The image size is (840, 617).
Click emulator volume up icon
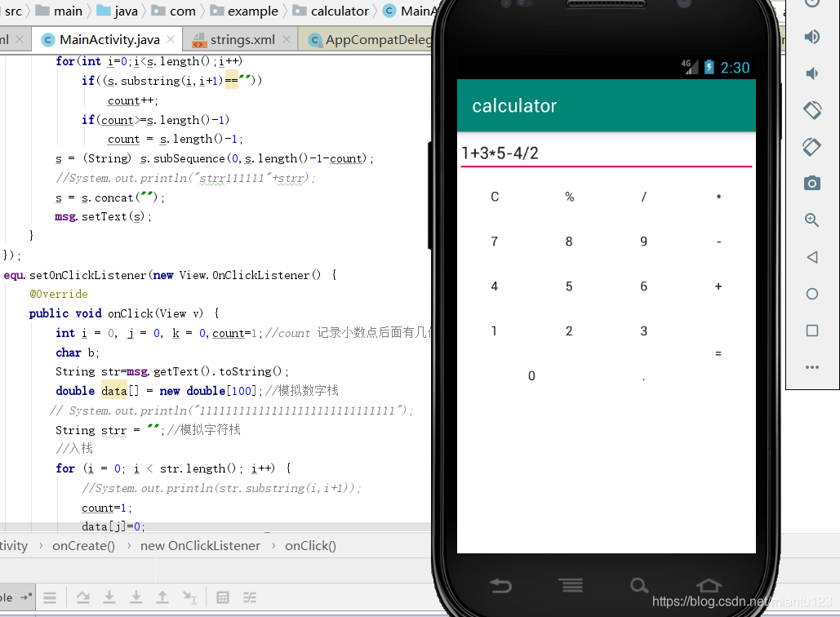pyautogui.click(x=812, y=37)
